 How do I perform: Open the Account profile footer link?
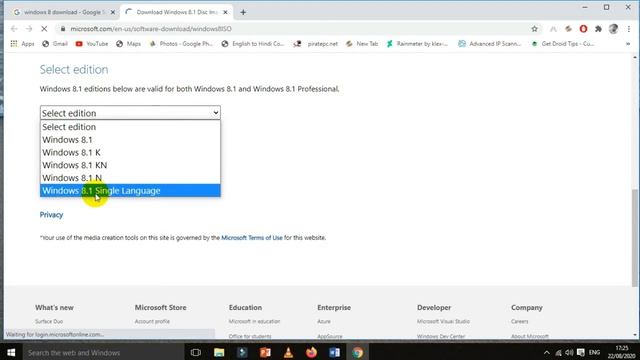(x=152, y=322)
